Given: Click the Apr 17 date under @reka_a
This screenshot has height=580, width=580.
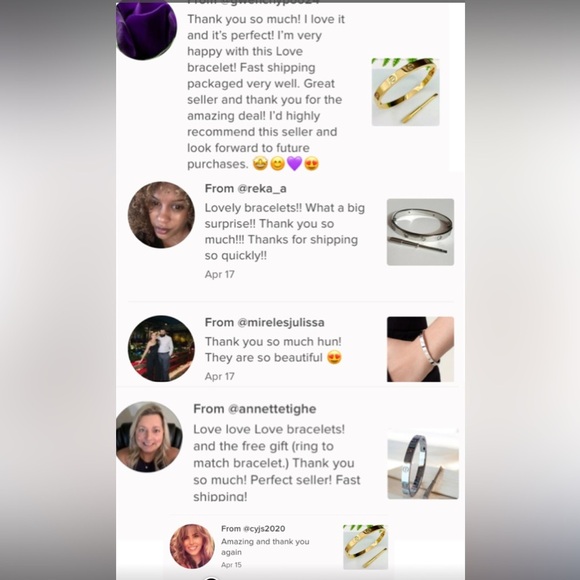Looking at the screenshot, I should (220, 274).
